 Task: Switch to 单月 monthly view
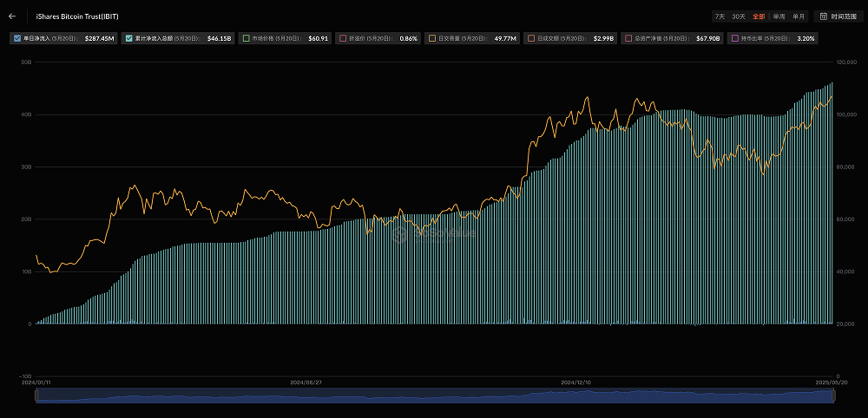[x=799, y=16]
